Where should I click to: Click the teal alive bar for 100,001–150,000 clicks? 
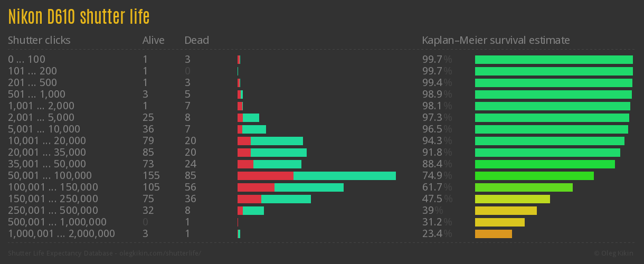[x=309, y=187]
